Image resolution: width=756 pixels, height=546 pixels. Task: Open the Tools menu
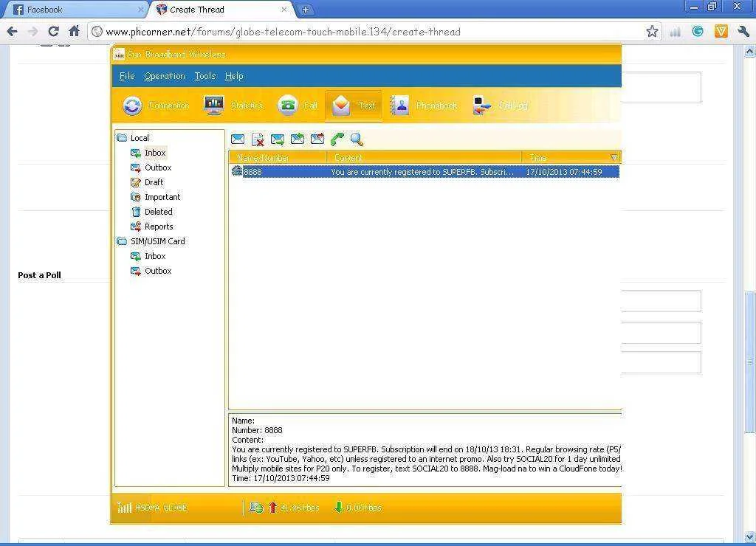click(205, 76)
